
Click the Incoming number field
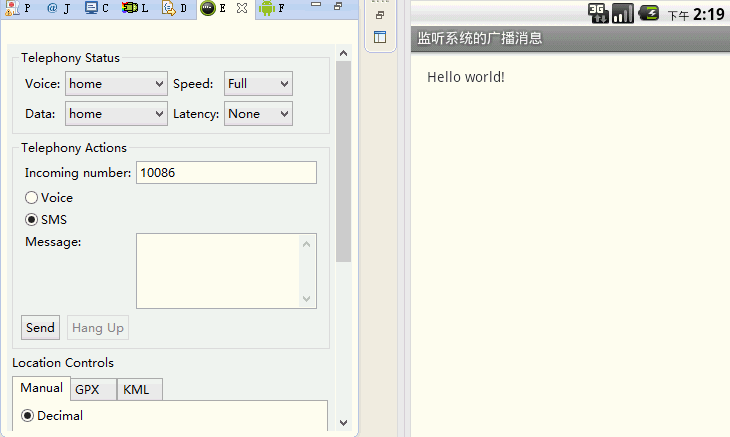point(226,173)
